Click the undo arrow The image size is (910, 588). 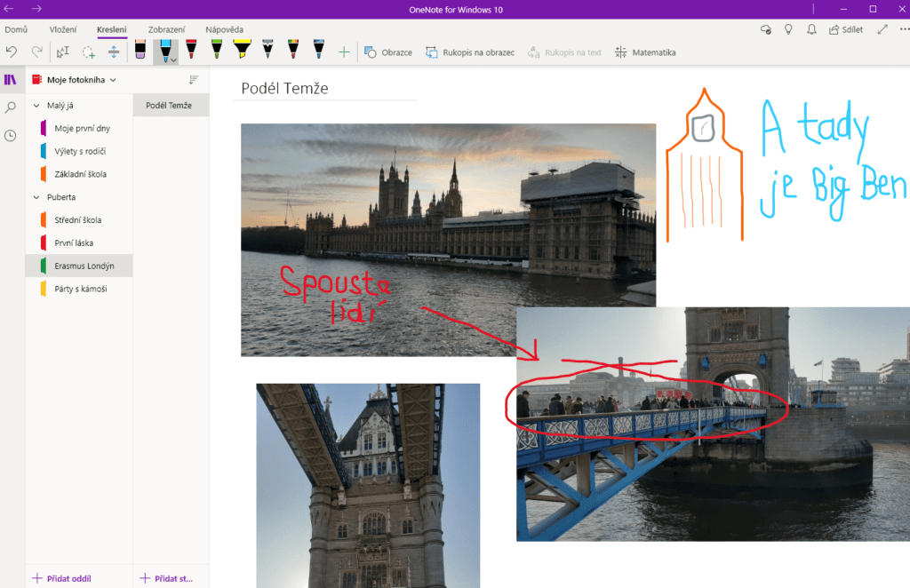tap(12, 52)
